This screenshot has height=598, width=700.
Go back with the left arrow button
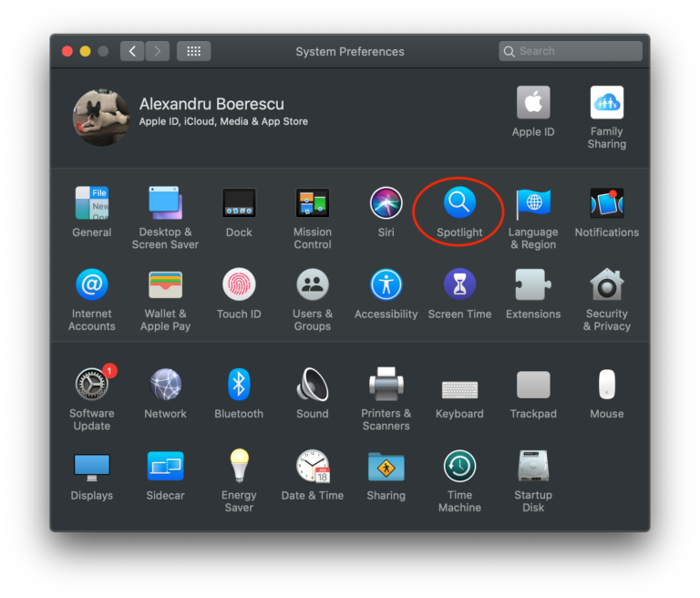click(x=132, y=51)
